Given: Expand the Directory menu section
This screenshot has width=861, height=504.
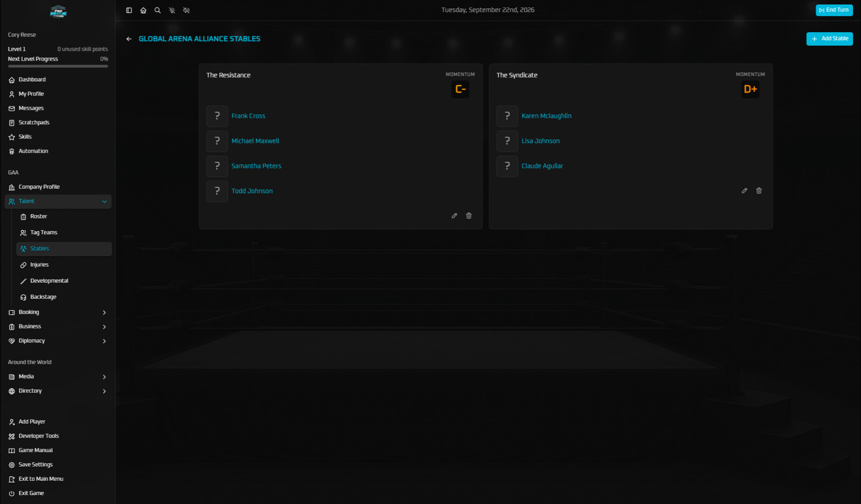Looking at the screenshot, I should click(58, 391).
